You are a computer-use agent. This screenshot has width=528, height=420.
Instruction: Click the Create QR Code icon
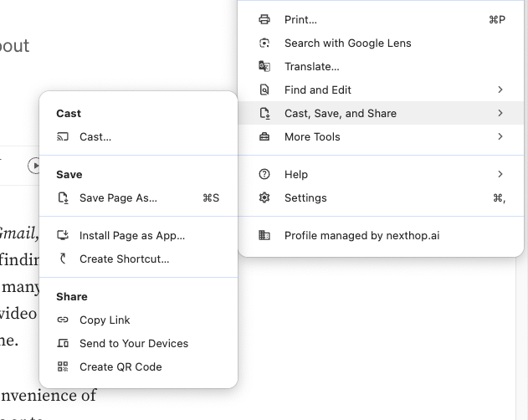coord(63,366)
